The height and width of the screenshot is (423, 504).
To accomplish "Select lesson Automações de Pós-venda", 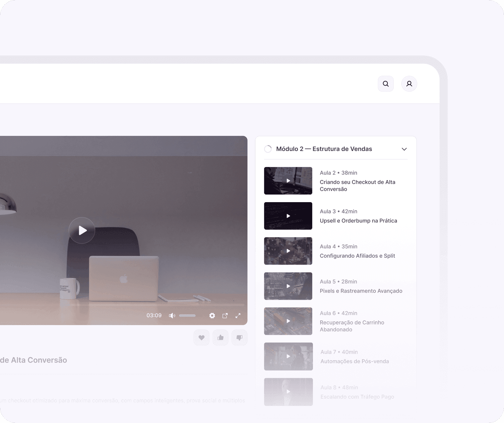I will (355, 361).
